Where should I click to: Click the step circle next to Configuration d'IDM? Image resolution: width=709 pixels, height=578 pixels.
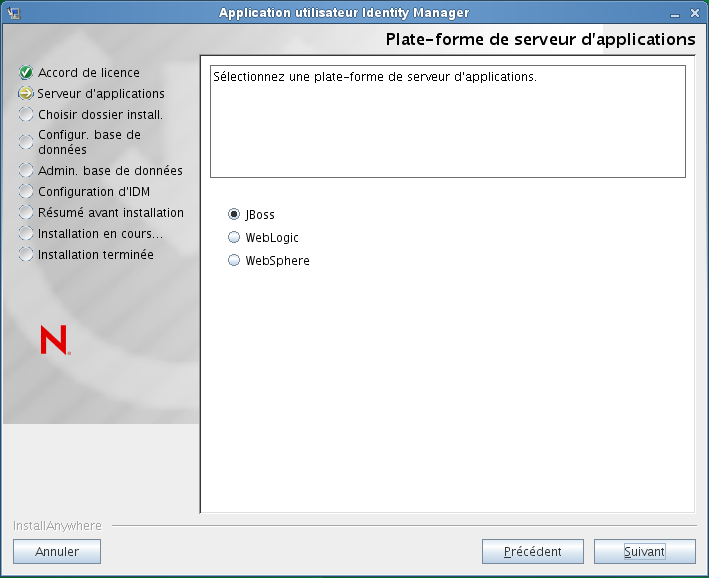coord(26,191)
